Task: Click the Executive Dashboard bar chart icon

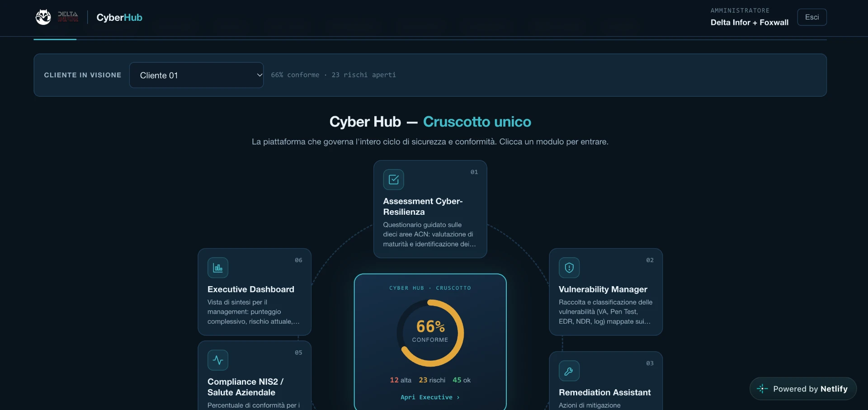Action: pyautogui.click(x=217, y=268)
